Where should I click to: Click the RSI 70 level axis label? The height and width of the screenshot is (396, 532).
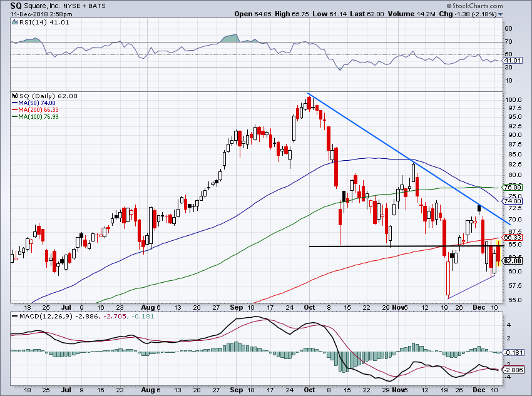(509, 42)
